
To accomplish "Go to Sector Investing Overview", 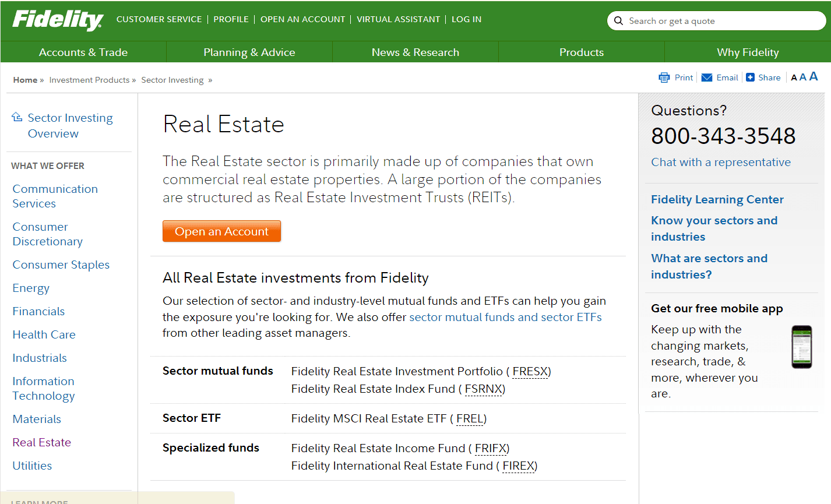I will coord(70,126).
